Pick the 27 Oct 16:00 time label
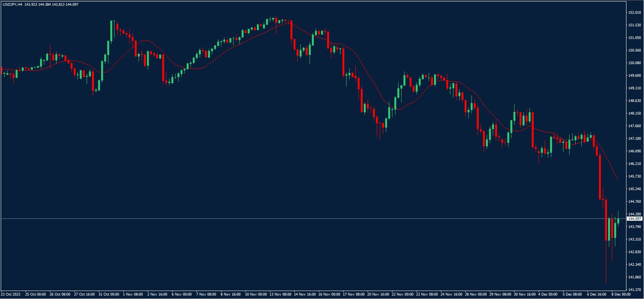 [x=84, y=294]
